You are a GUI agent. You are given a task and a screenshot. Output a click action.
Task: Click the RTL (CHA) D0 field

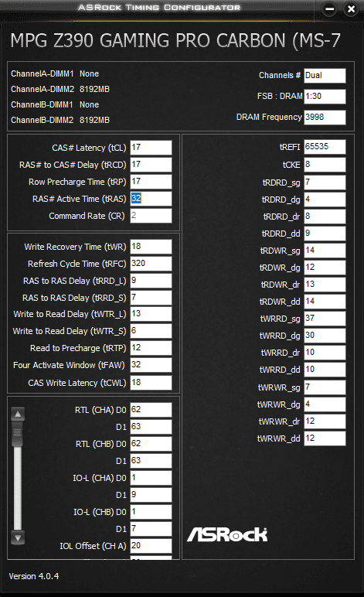tap(151, 410)
